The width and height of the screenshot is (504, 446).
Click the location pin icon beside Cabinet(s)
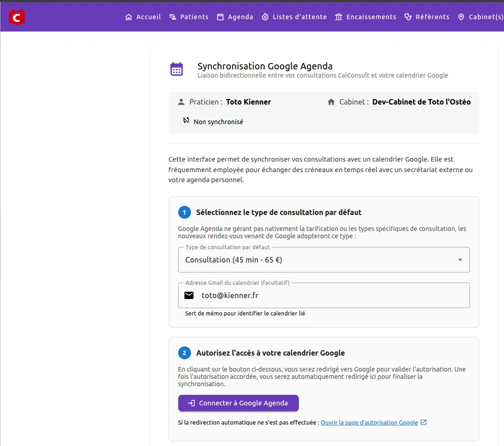[x=461, y=17]
